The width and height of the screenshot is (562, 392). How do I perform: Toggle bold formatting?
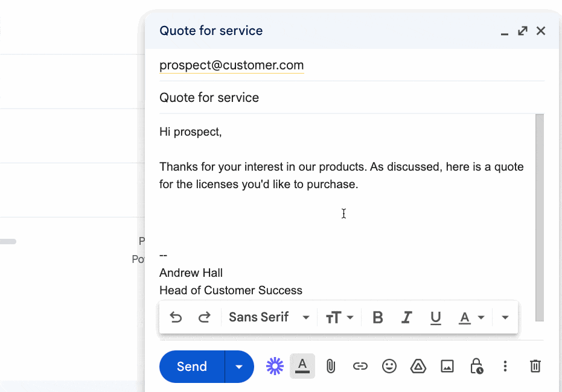[x=378, y=317]
